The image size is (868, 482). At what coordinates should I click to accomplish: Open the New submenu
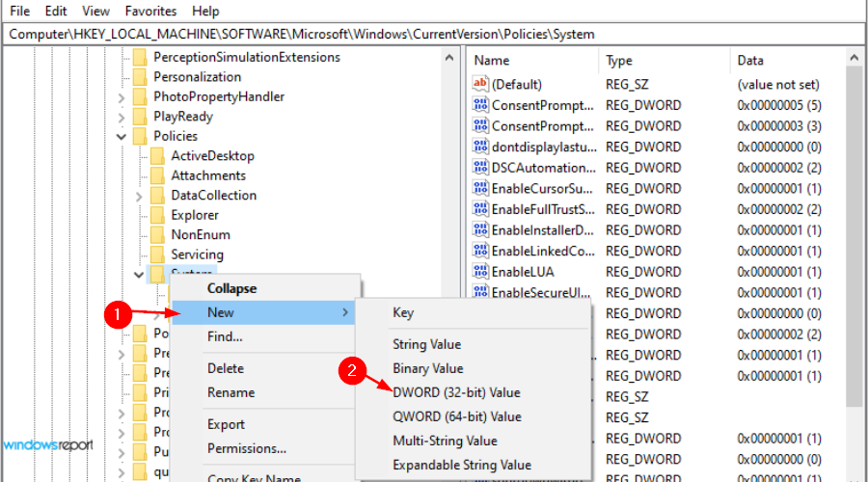(263, 312)
